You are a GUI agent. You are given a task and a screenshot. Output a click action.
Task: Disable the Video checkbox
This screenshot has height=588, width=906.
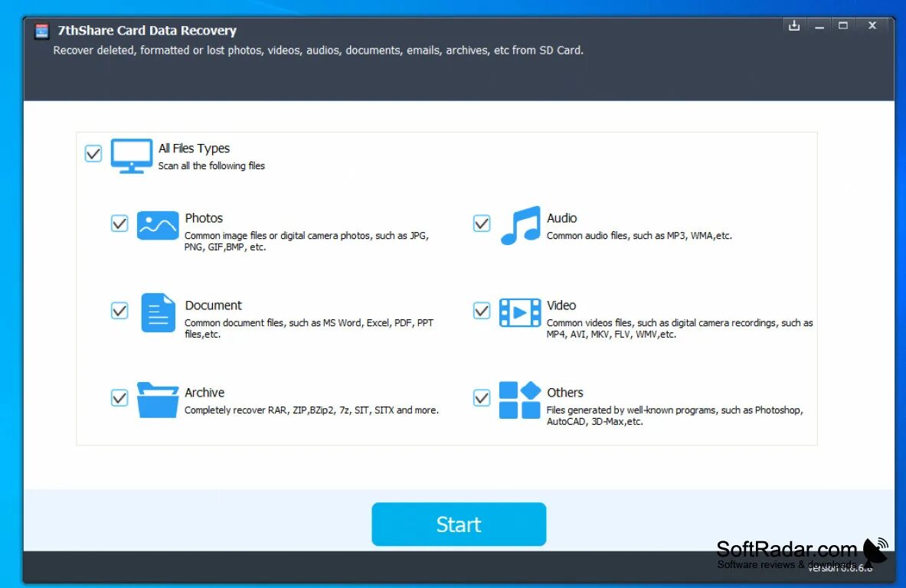click(482, 311)
